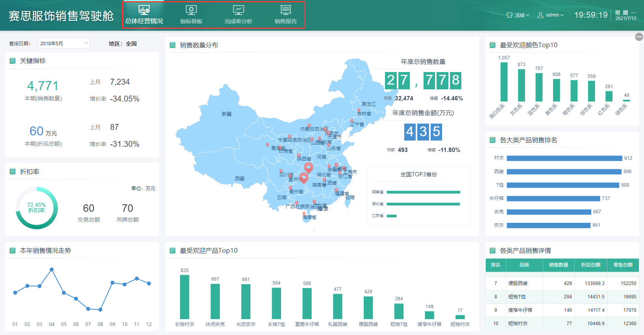Expand the 浅绿 theme dropdown

pos(522,15)
